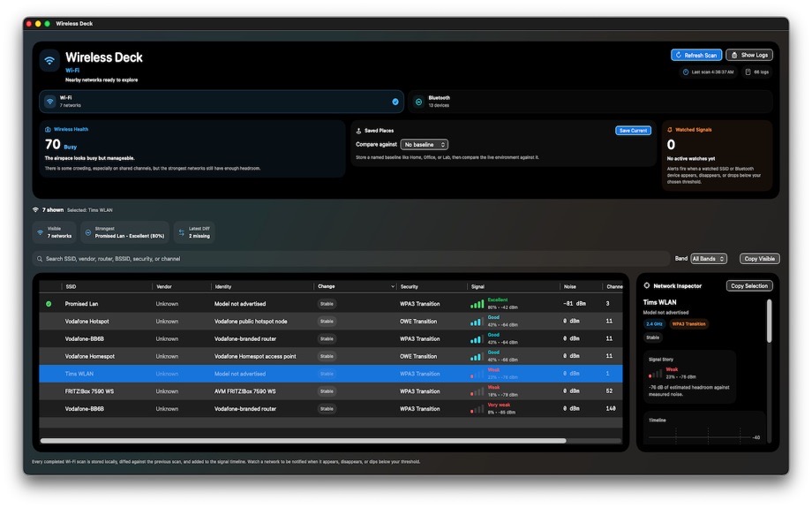
Task: Sort by the Security column header
Action: point(410,286)
